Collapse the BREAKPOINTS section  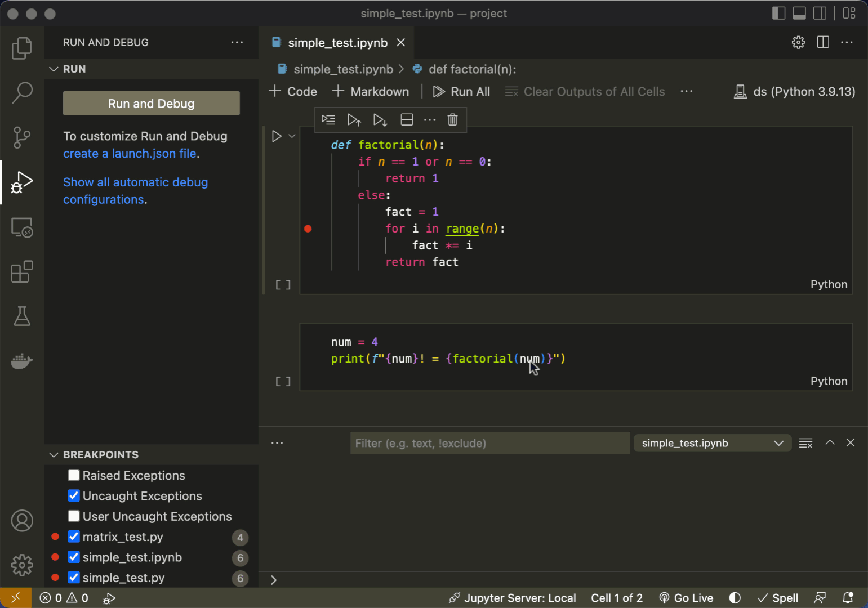(x=54, y=454)
